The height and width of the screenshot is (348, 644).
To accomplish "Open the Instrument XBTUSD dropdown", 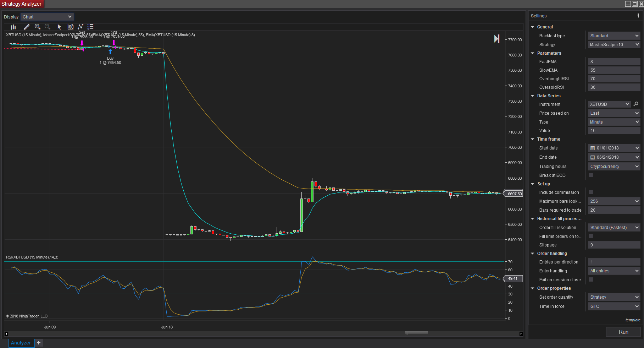I will pos(609,104).
